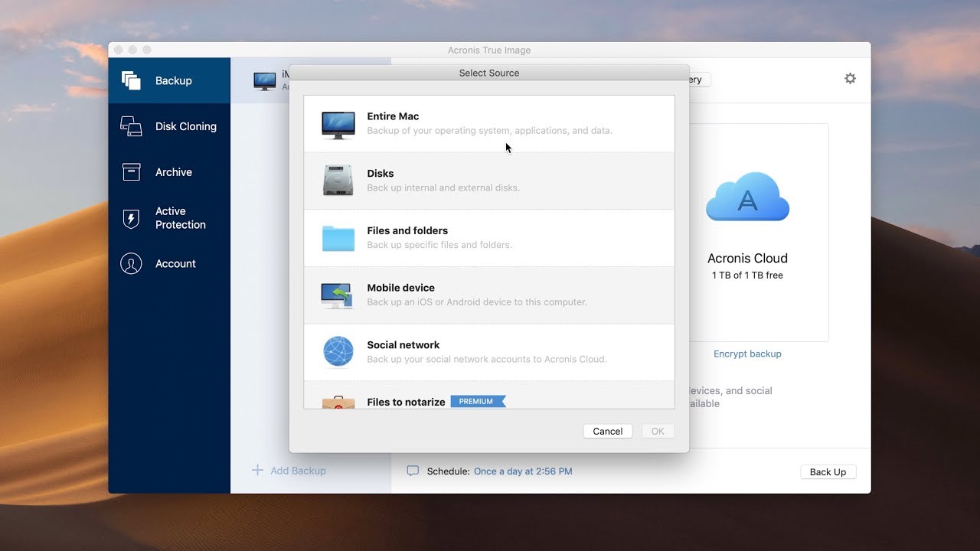Open the Encrypt backup link
The height and width of the screenshot is (551, 980).
(x=747, y=354)
